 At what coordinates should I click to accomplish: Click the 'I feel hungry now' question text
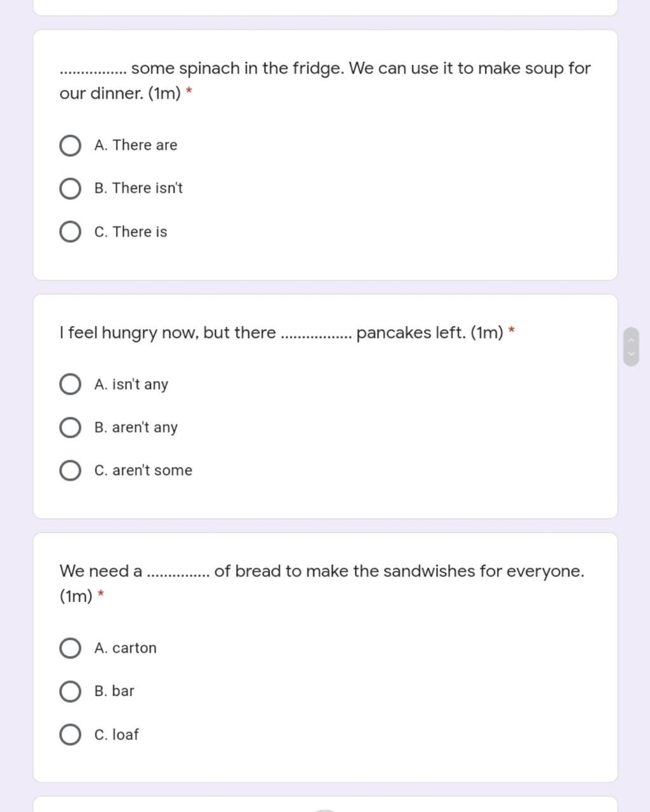(x=281, y=332)
